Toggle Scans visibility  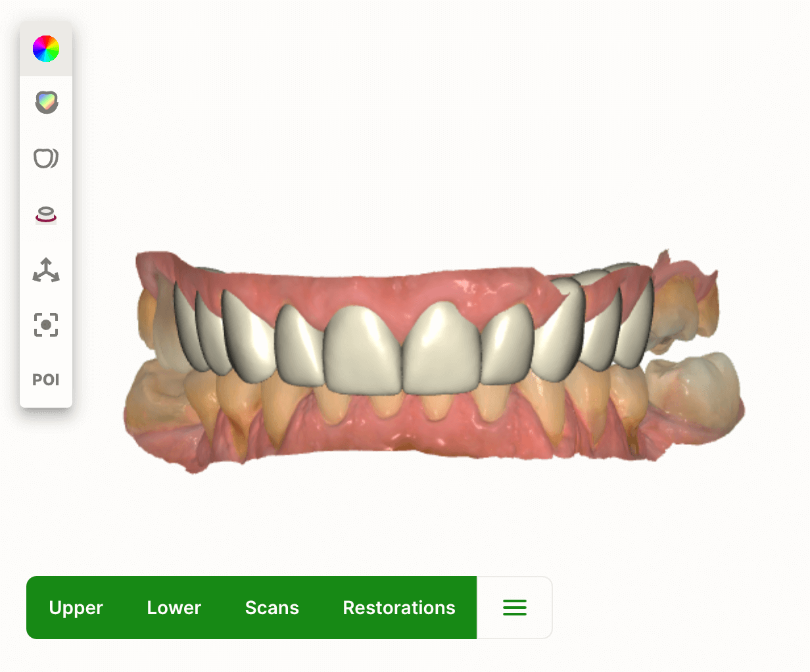coord(272,608)
